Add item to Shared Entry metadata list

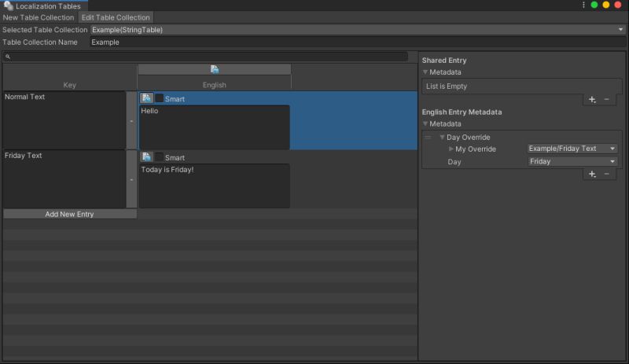592,100
